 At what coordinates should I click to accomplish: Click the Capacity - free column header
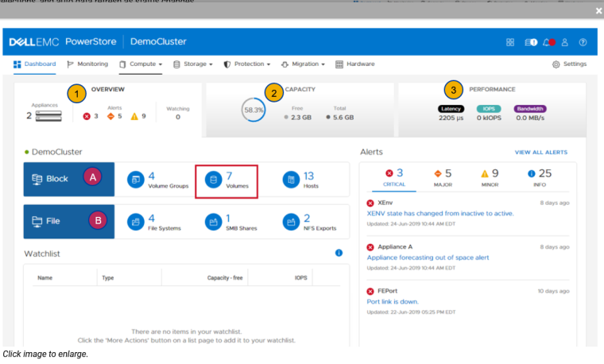tap(225, 278)
